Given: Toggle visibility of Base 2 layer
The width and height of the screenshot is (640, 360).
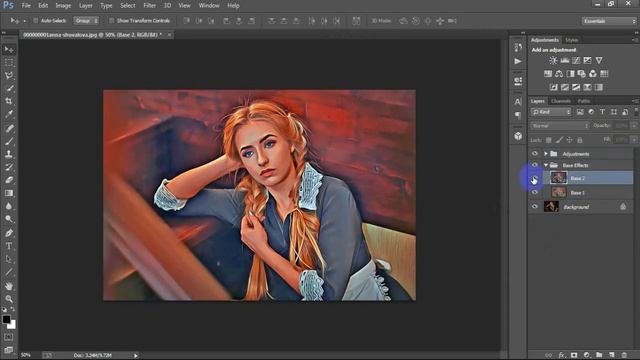Looking at the screenshot, I should [x=535, y=178].
